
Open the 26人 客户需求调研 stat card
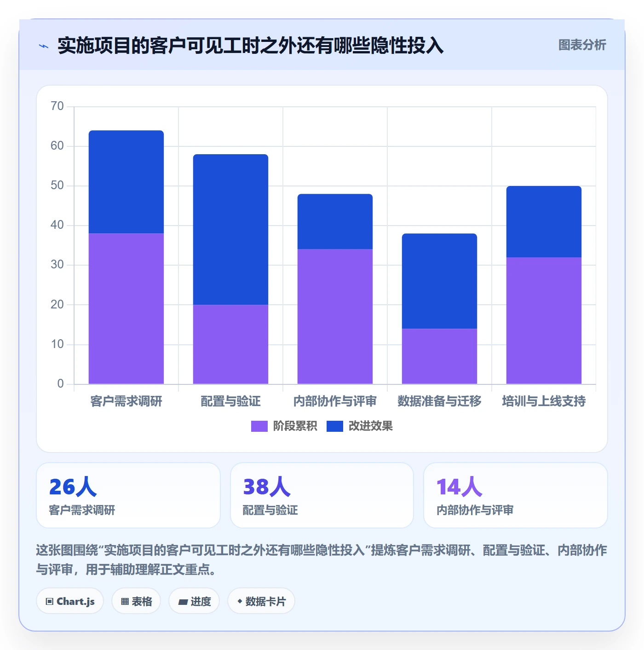point(128,495)
